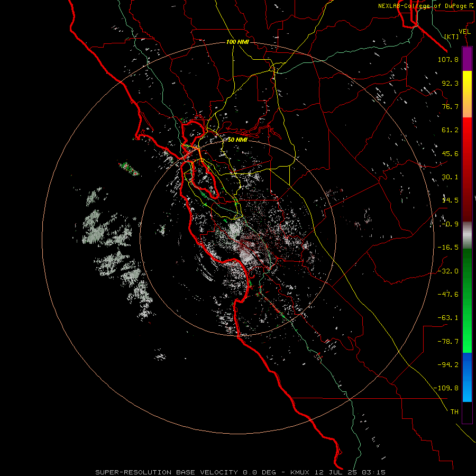The height and width of the screenshot is (476, 476).
Task: Click the 100 NMI range ring label
Action: coord(237,42)
